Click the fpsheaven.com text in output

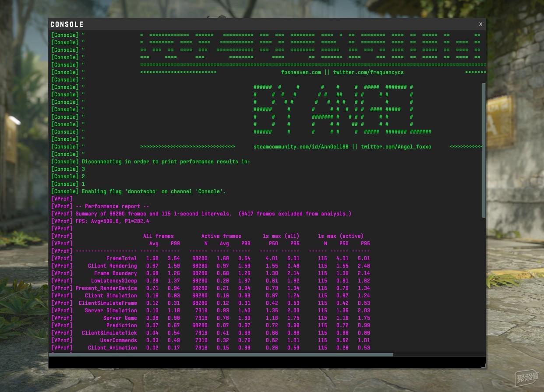click(301, 72)
